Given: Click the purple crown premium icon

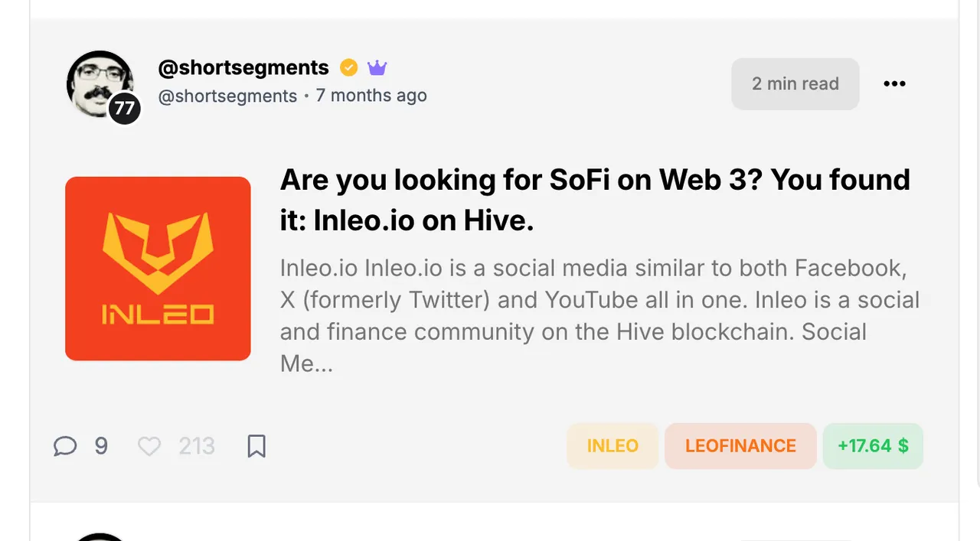Looking at the screenshot, I should pyautogui.click(x=377, y=67).
